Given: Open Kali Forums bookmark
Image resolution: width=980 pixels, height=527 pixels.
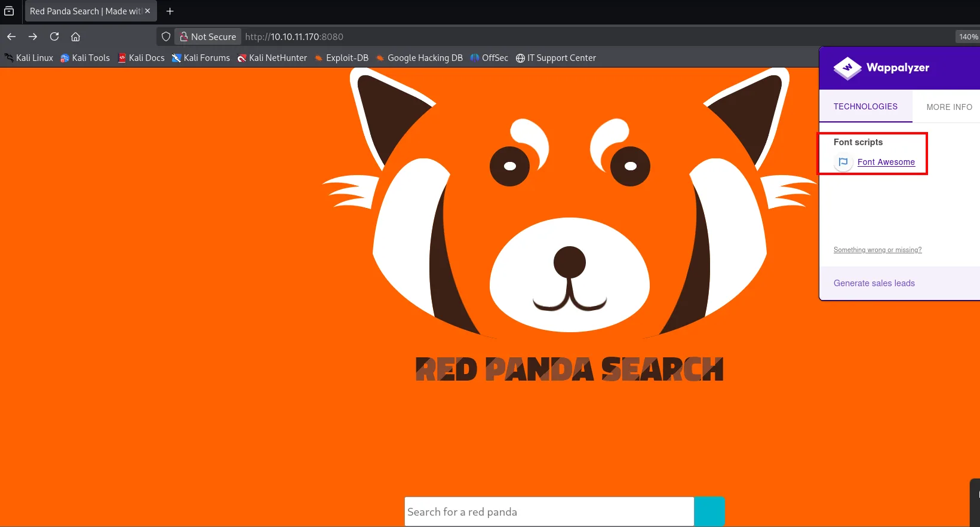Looking at the screenshot, I should (201, 58).
